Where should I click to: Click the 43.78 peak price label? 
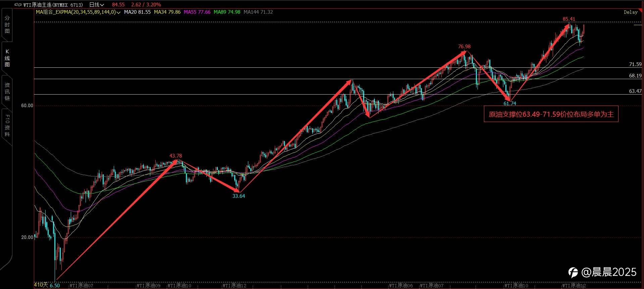tap(176, 156)
